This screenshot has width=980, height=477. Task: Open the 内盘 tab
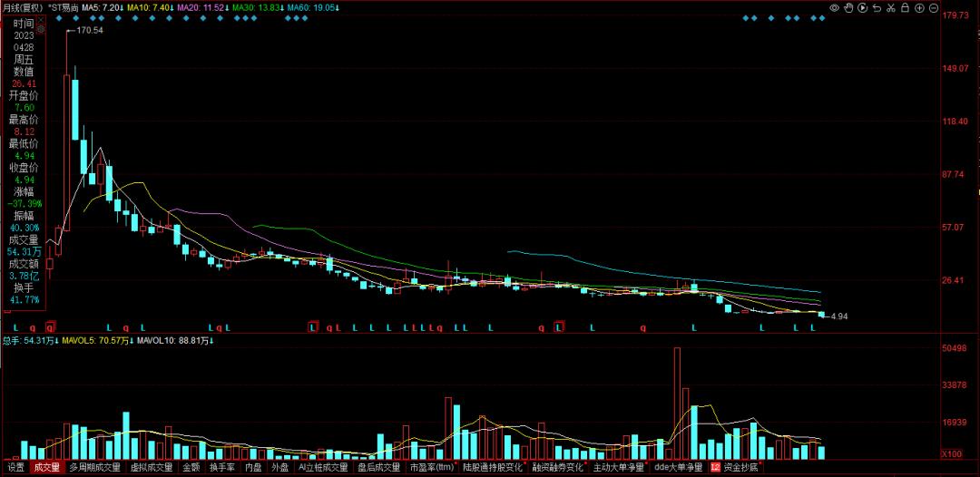click(253, 467)
